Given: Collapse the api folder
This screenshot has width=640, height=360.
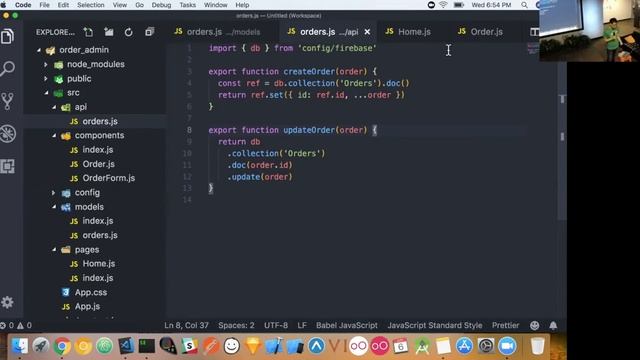Looking at the screenshot, I should point(54,107).
